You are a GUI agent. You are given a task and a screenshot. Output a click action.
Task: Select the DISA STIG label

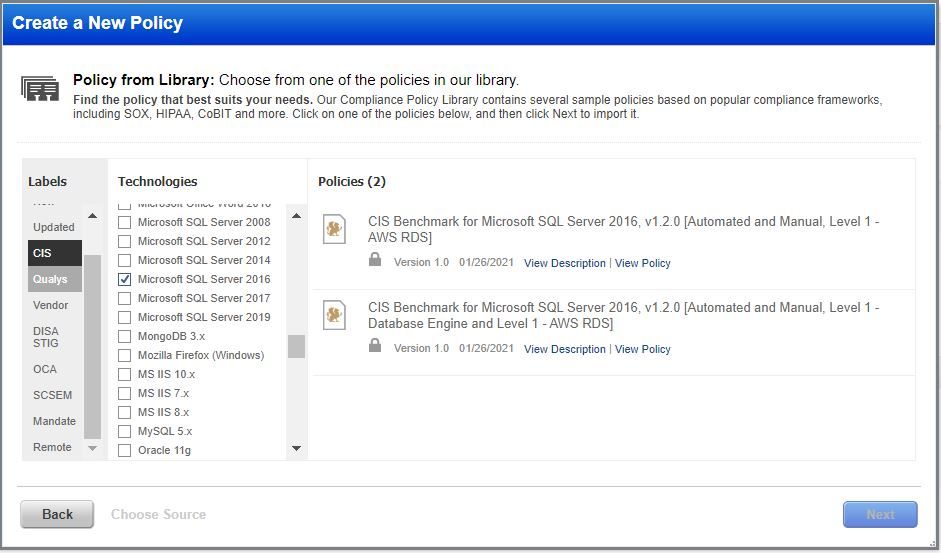pyautogui.click(x=55, y=337)
